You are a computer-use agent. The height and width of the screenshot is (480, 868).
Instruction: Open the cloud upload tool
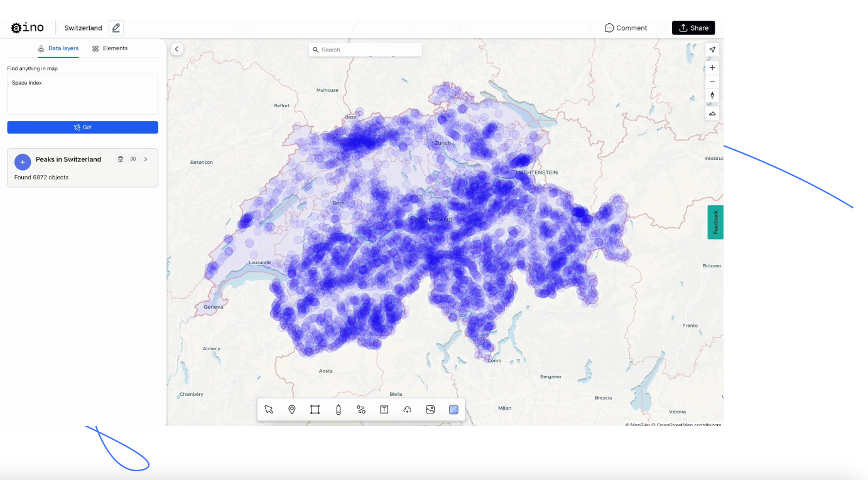(407, 410)
